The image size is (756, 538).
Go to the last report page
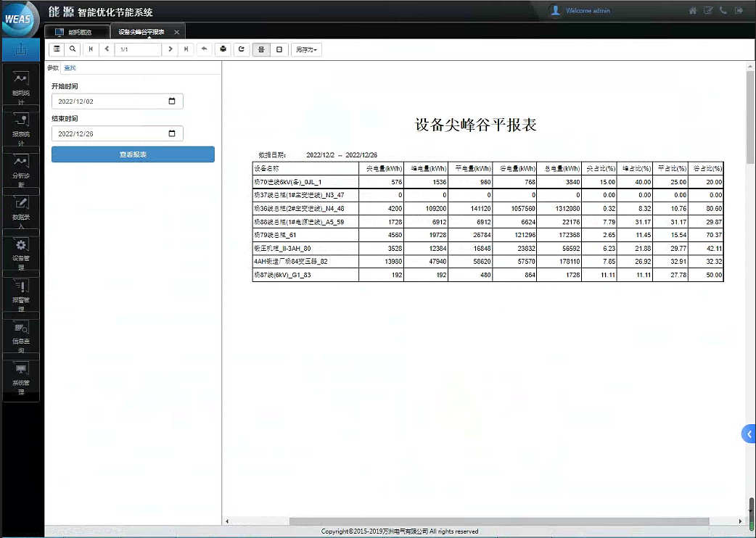186,49
